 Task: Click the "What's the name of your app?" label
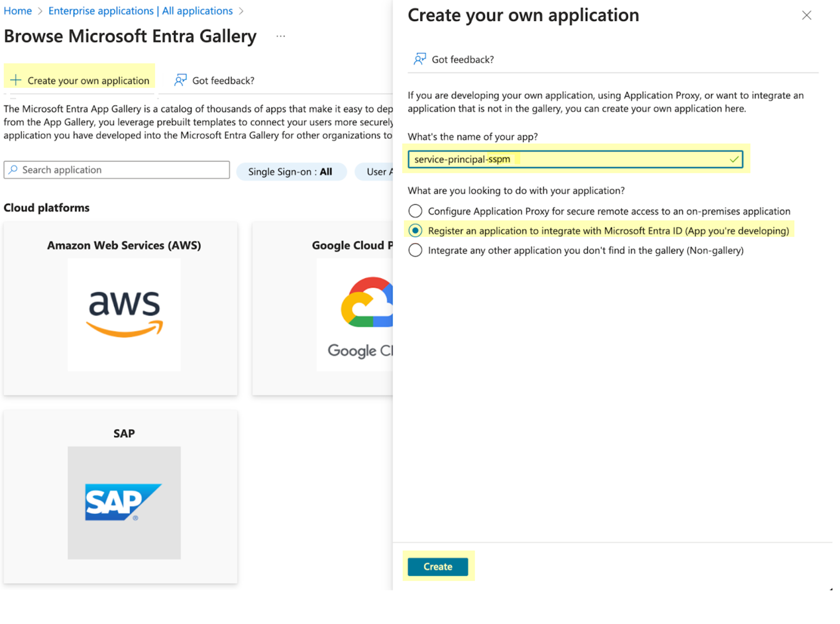pos(473,137)
